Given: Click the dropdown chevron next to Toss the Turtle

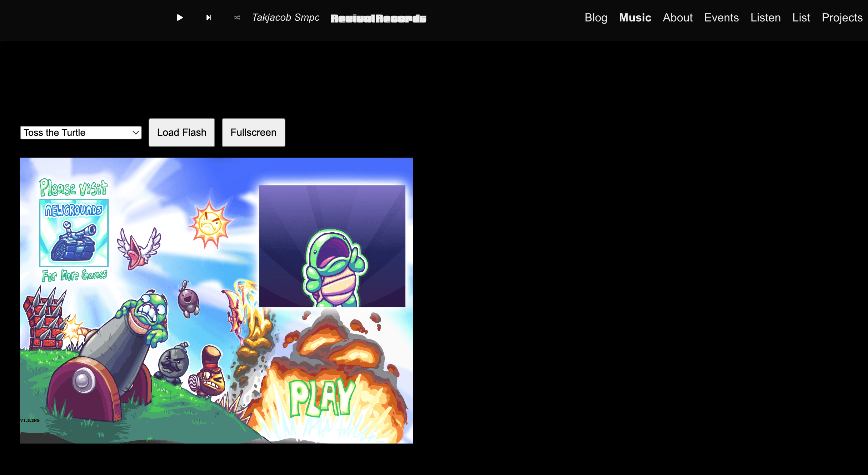Looking at the screenshot, I should pos(135,133).
